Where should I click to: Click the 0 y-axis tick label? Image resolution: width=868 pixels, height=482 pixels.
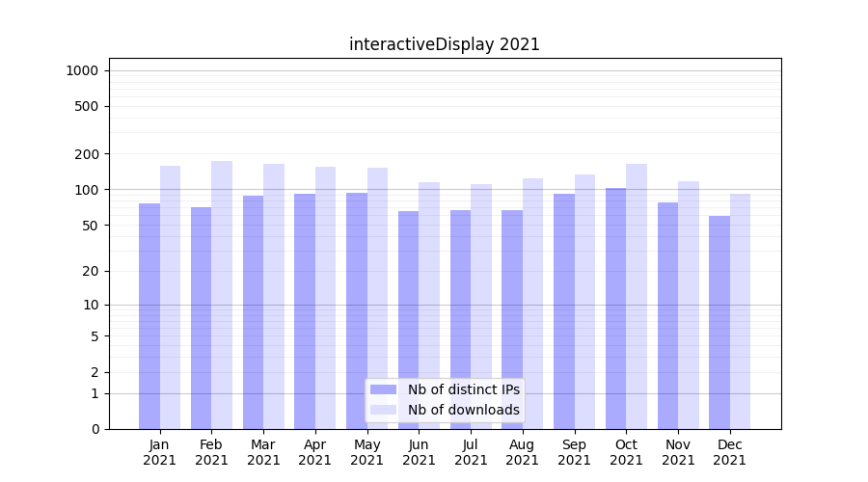click(95, 429)
